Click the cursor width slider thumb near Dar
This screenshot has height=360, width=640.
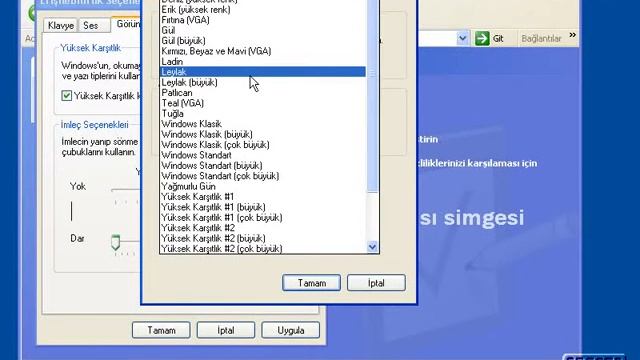[x=116, y=242]
